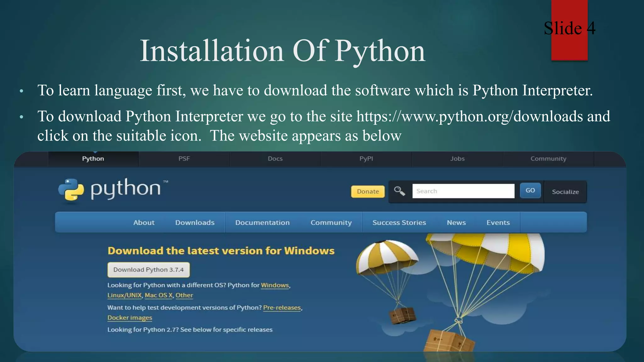Click the magnifying glass search icon

pos(399,191)
